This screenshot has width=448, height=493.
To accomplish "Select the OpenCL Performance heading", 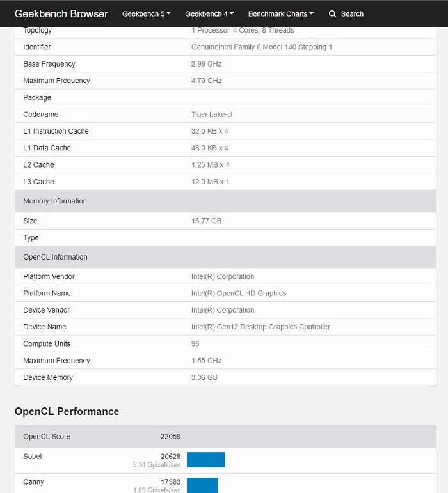I will (x=67, y=411).
